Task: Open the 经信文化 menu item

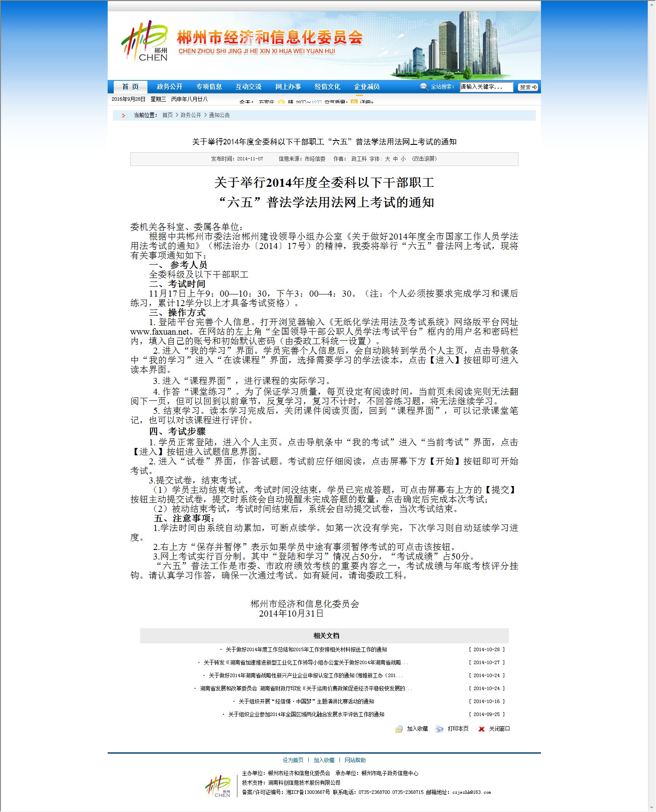Action: tap(327, 87)
